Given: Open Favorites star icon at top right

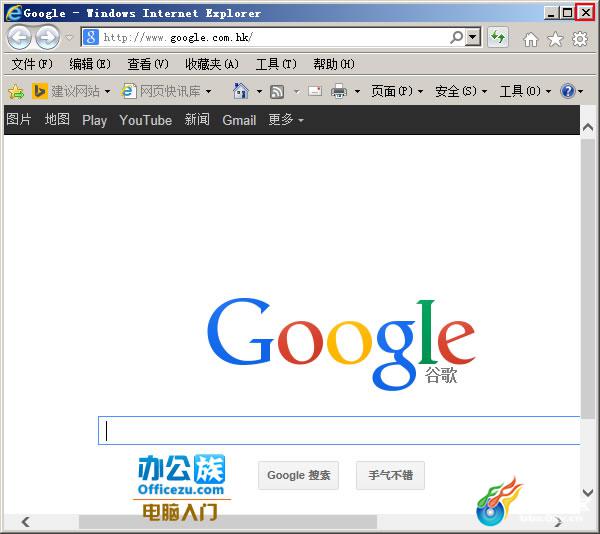Looking at the screenshot, I should pos(555,39).
